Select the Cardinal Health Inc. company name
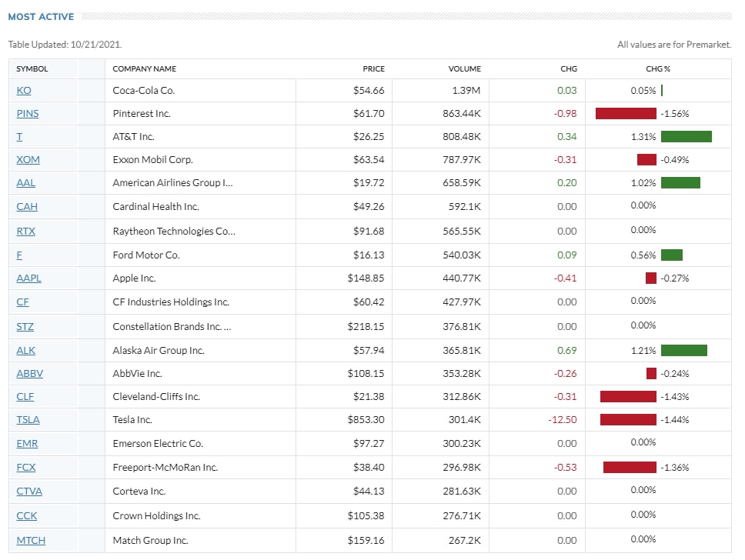 [155, 207]
